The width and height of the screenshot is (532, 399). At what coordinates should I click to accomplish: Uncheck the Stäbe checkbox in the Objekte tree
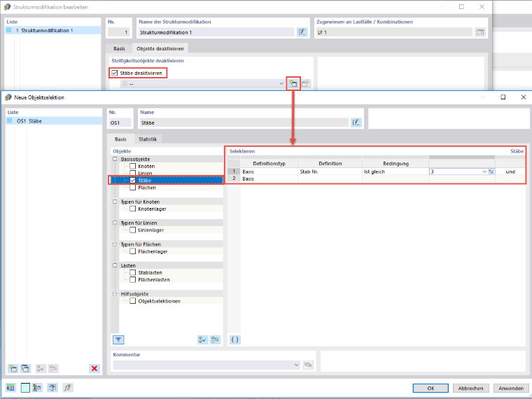[133, 181]
